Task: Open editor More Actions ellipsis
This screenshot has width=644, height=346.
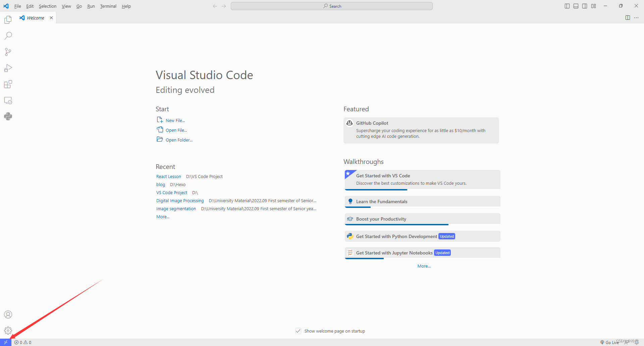Action: click(x=636, y=18)
